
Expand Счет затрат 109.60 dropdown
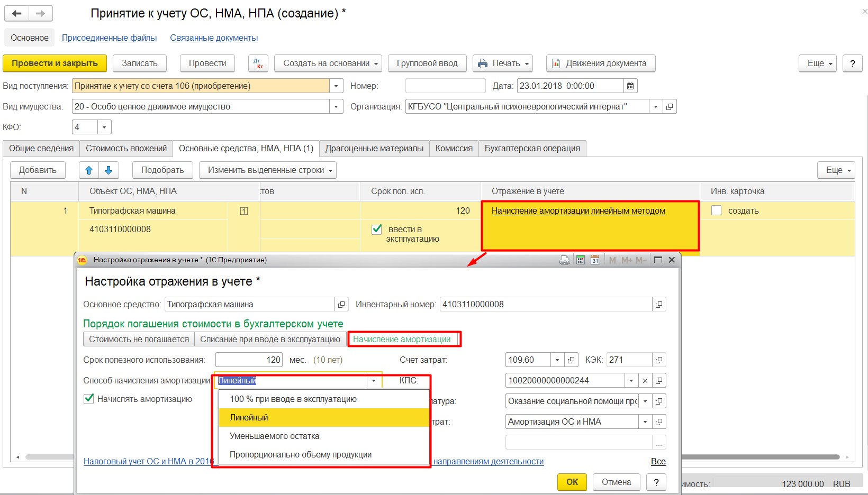[x=557, y=360]
